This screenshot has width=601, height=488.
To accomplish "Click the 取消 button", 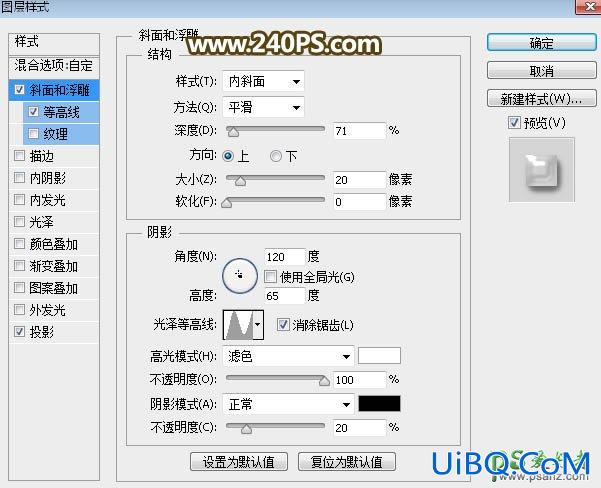I will [x=542, y=71].
